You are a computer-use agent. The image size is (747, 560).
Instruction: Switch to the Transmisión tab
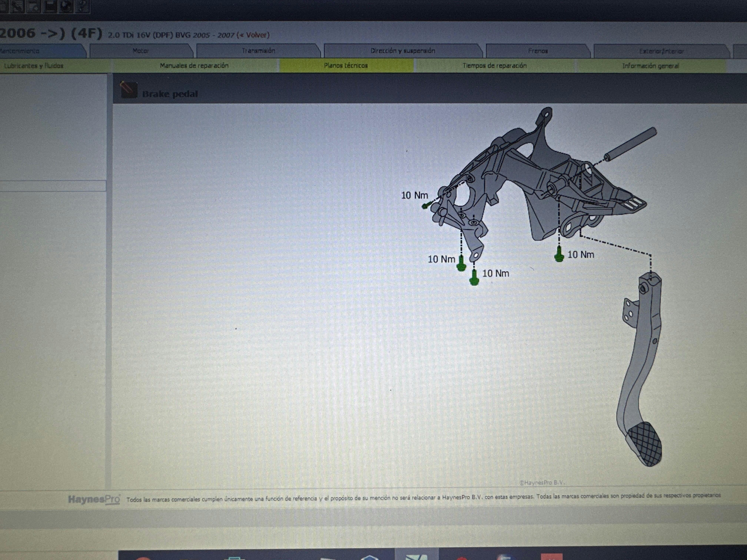click(x=258, y=51)
